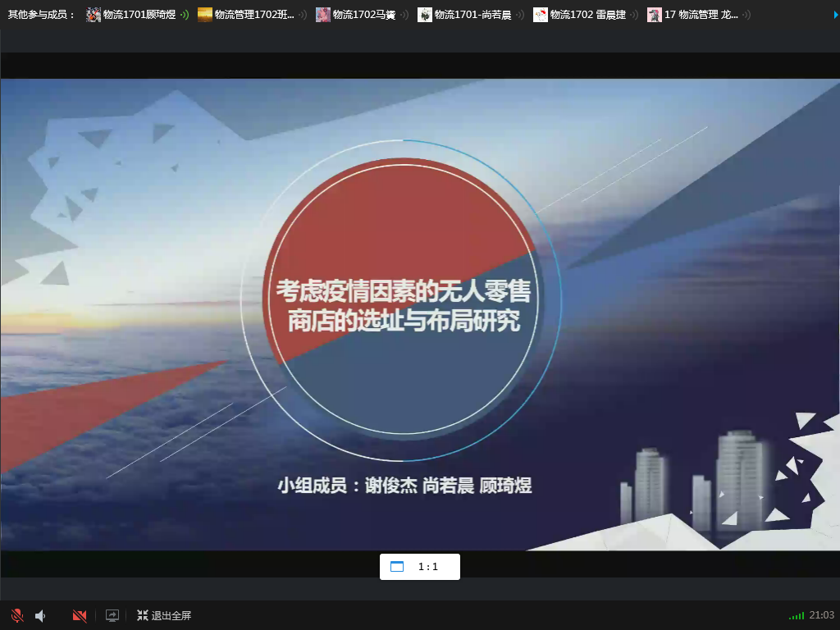Image resolution: width=840 pixels, height=630 pixels.
Task: Click green audio indicator beside 顾琦煜
Action: [x=185, y=15]
